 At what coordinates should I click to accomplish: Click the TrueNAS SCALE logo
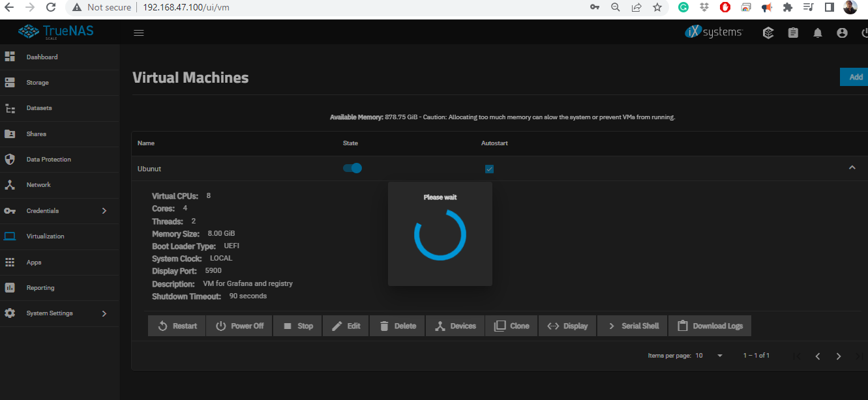click(x=56, y=31)
